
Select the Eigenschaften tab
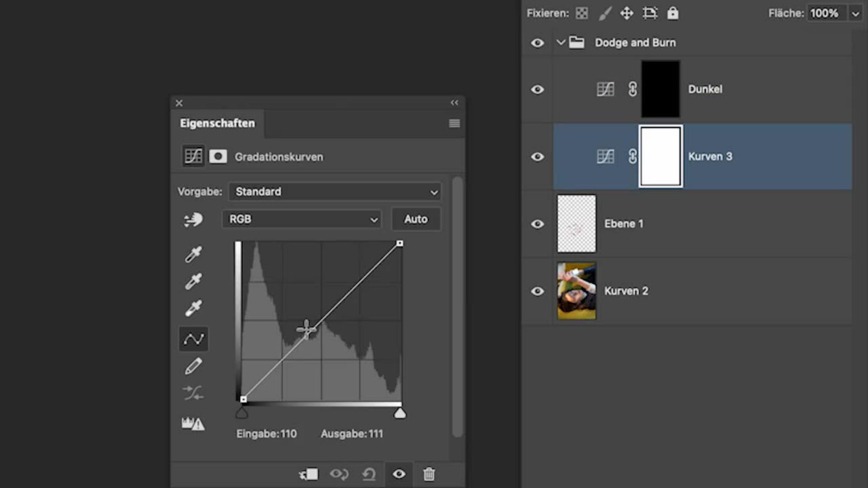[x=217, y=123]
